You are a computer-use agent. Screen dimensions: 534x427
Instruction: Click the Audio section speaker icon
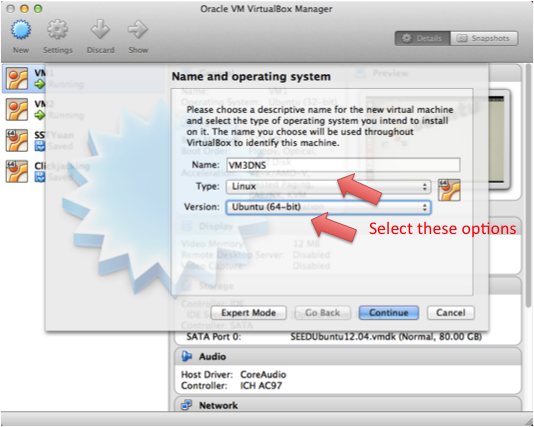(187, 356)
